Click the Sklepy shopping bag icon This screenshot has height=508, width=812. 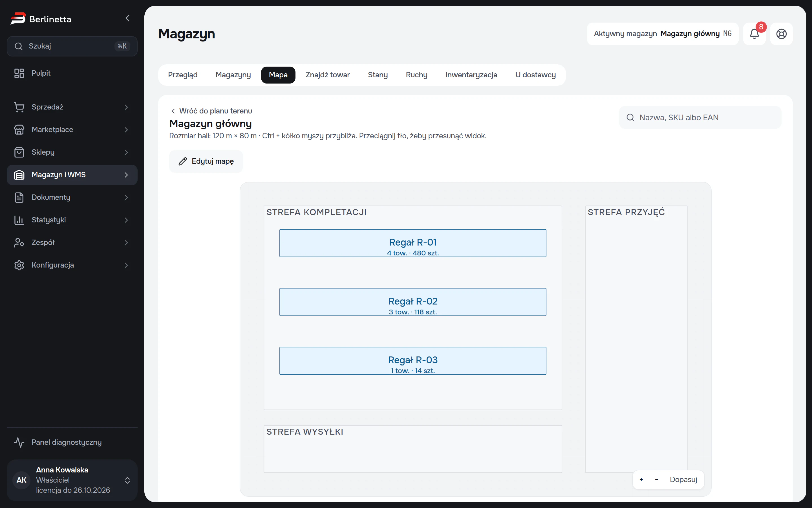pyautogui.click(x=19, y=152)
